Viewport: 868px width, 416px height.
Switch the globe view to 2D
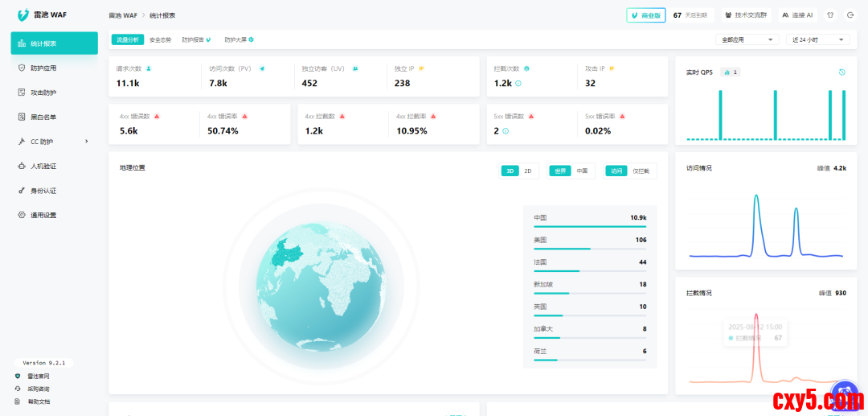tap(528, 171)
